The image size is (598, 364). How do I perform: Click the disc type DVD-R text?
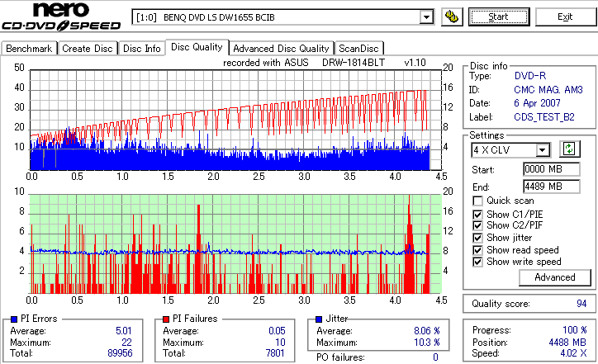[x=530, y=76]
